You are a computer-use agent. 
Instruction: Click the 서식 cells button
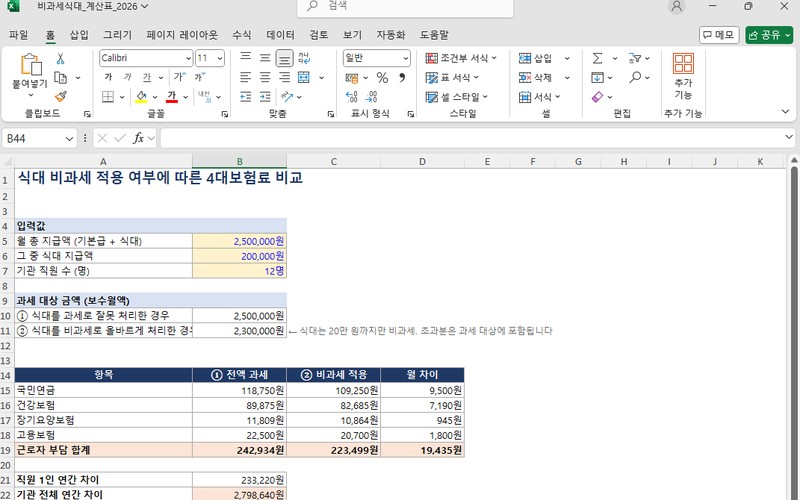tap(540, 97)
